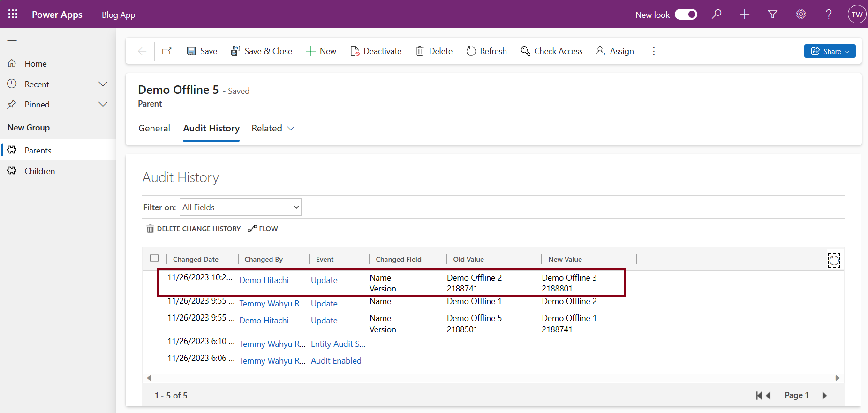This screenshot has width=868, height=413.
Task: Open Temmy Wahyu link for Demo Offline 1 row
Action: [x=272, y=304]
